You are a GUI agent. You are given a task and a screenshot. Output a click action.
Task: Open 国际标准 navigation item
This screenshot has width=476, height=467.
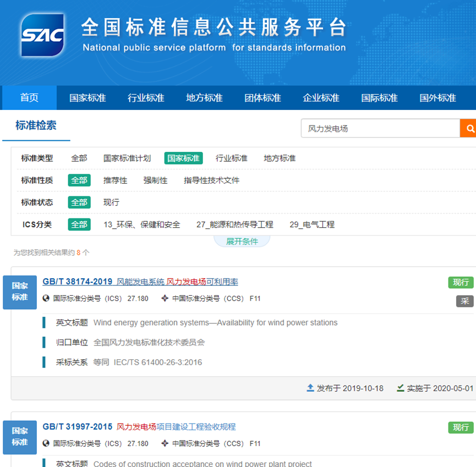tap(379, 98)
